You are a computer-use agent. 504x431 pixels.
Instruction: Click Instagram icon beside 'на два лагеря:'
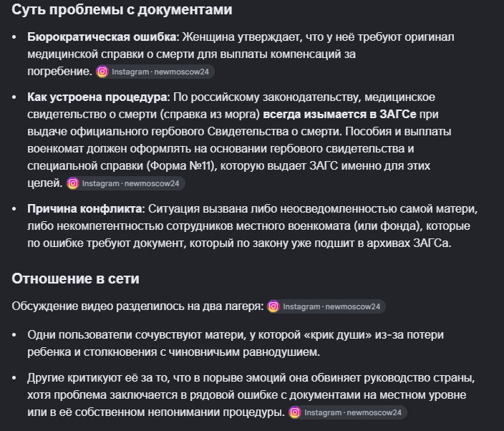tap(273, 306)
